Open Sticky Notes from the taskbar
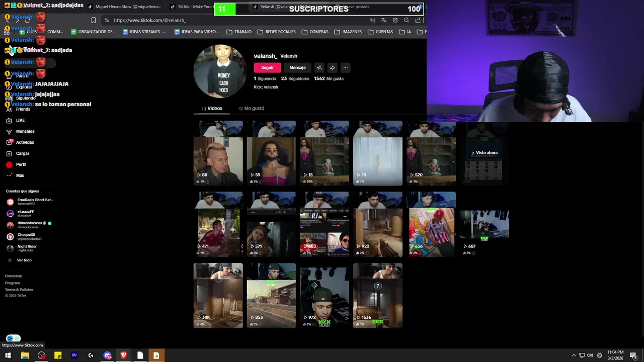 click(x=58, y=355)
